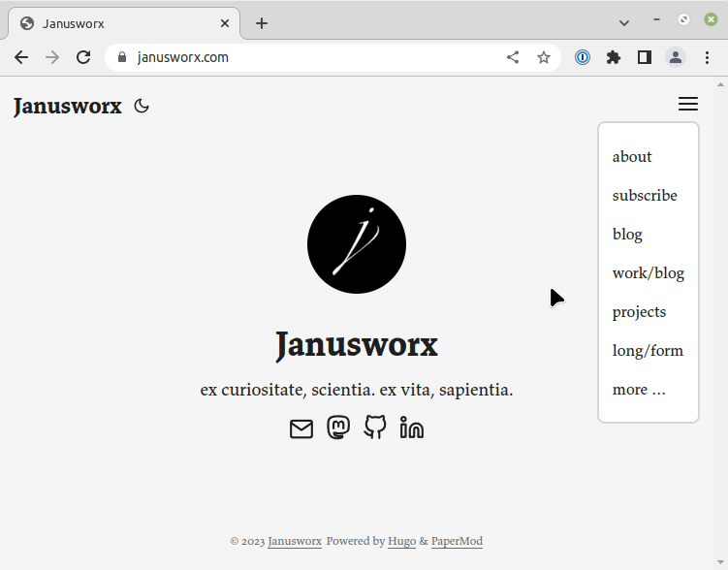Select 'subscribe' from the menu
The image size is (728, 570).
tap(645, 196)
